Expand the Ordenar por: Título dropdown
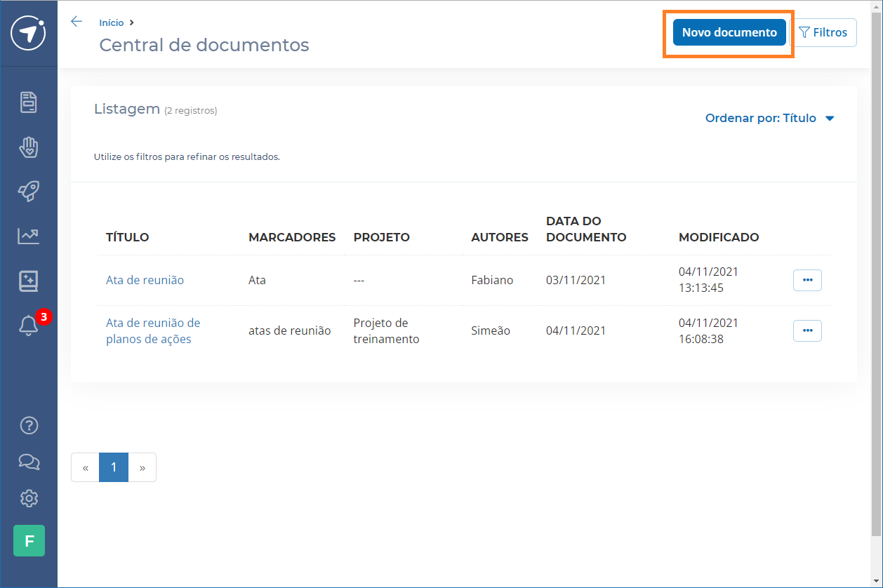883x588 pixels. 770,118
